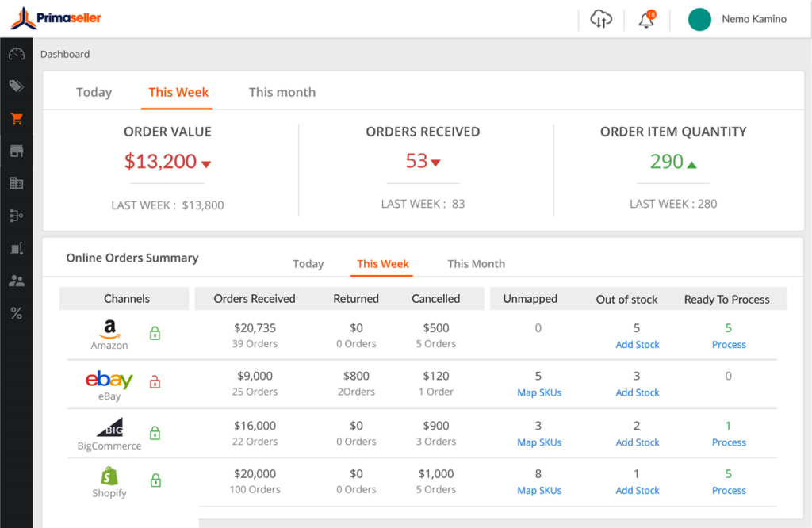
Task: Open the storefront icon in the sidebar
Action: click(x=16, y=150)
